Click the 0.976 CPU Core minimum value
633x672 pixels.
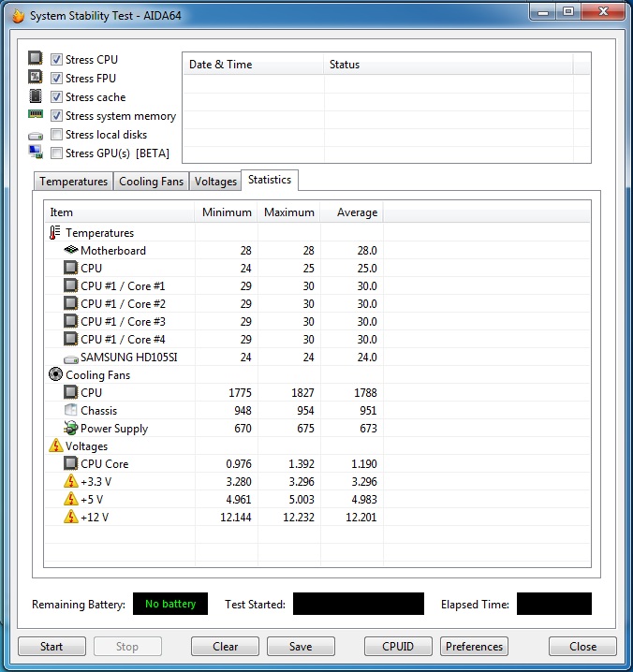click(239, 463)
